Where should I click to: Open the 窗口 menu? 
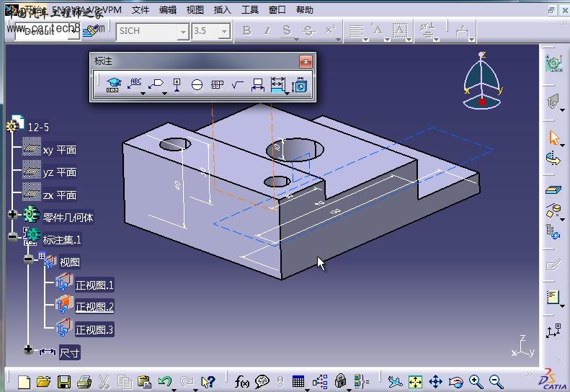277,10
